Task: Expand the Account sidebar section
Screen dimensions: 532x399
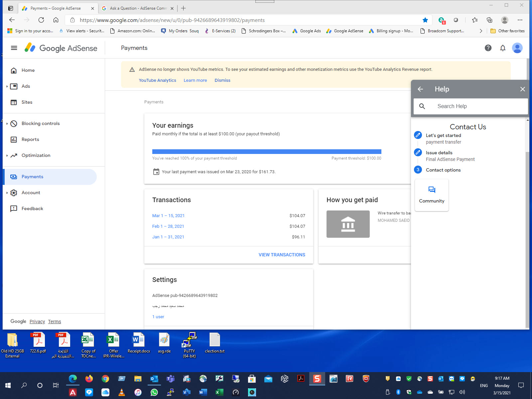Action: 7,193
